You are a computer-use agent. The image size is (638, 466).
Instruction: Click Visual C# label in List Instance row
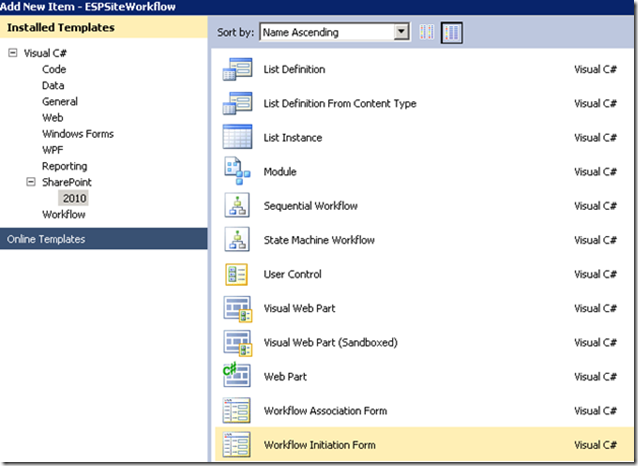(595, 138)
